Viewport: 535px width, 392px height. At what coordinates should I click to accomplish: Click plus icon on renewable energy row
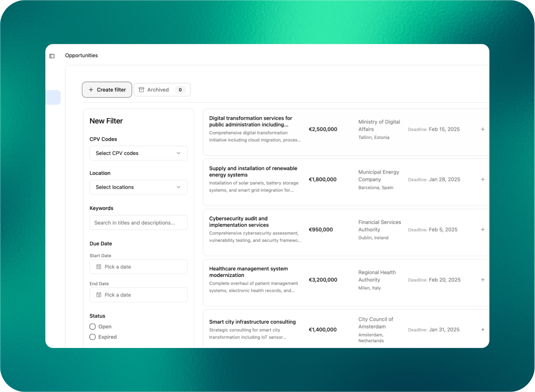pyautogui.click(x=483, y=179)
